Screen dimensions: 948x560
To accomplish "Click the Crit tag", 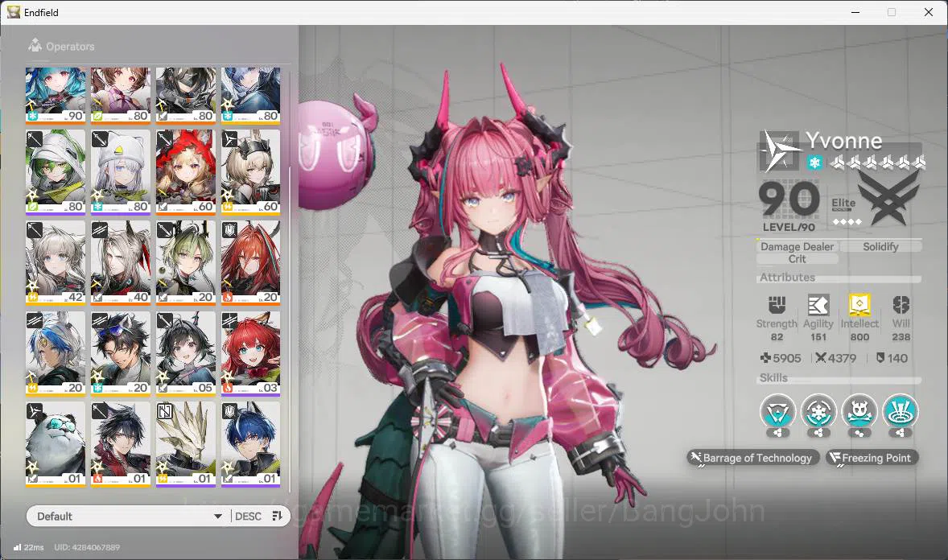I will tap(797, 259).
